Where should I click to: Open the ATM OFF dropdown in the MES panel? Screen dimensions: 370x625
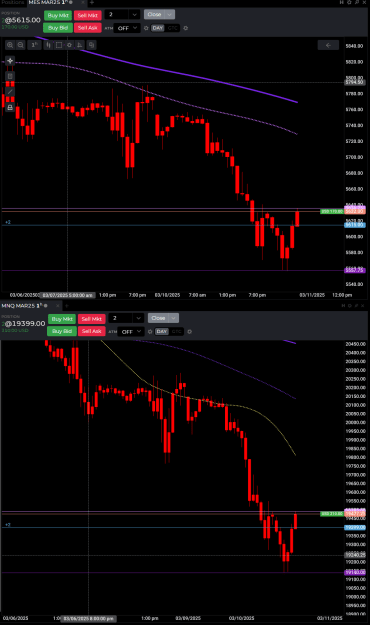coord(127,28)
